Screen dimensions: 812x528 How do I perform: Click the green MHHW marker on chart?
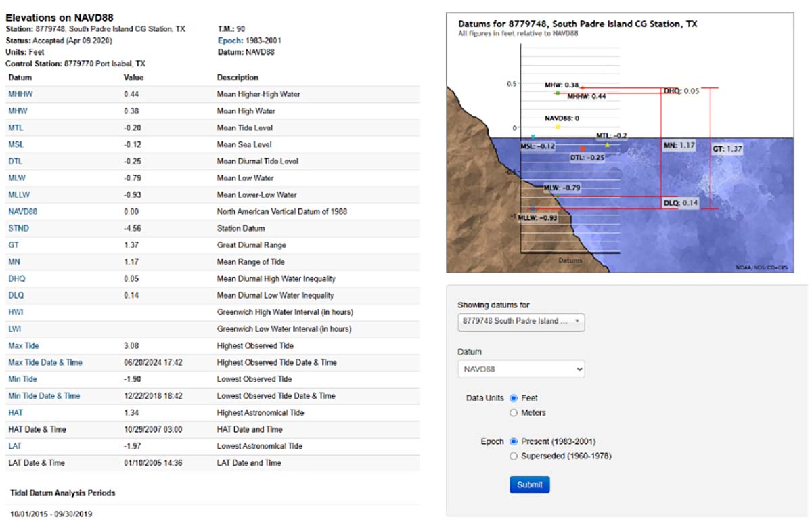[558, 93]
